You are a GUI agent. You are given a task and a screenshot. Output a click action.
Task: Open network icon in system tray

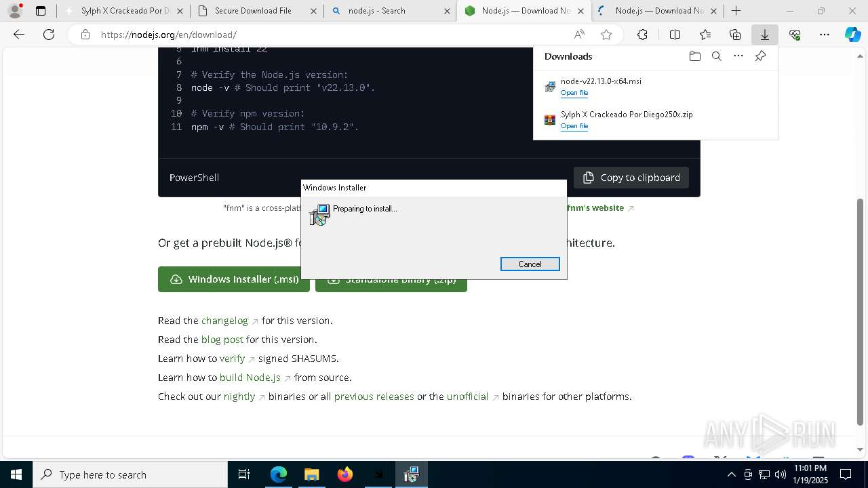[764, 474]
